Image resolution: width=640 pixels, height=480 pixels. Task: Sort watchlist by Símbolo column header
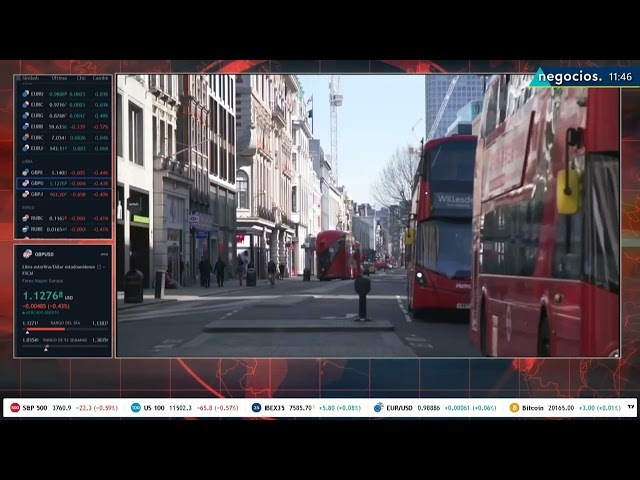point(31,78)
